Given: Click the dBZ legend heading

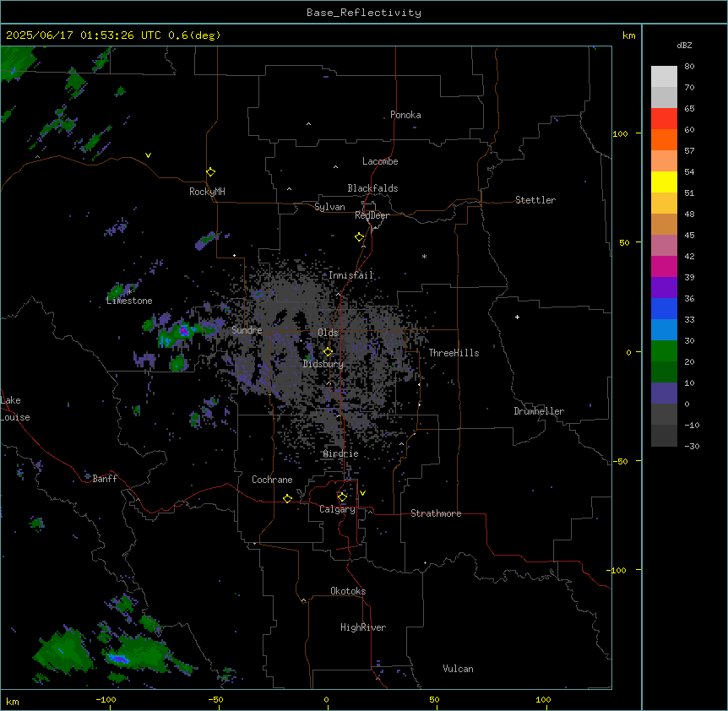Looking at the screenshot, I should pos(684,46).
